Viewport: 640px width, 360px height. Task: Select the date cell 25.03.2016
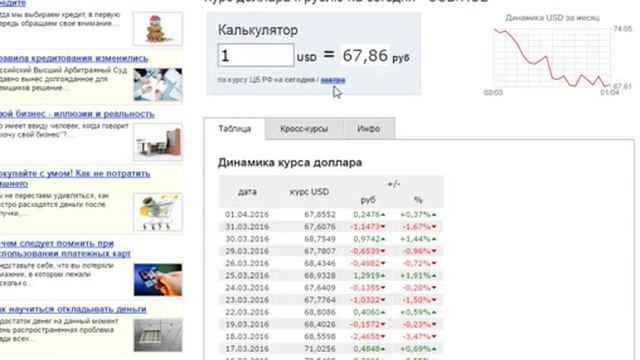pyautogui.click(x=247, y=276)
